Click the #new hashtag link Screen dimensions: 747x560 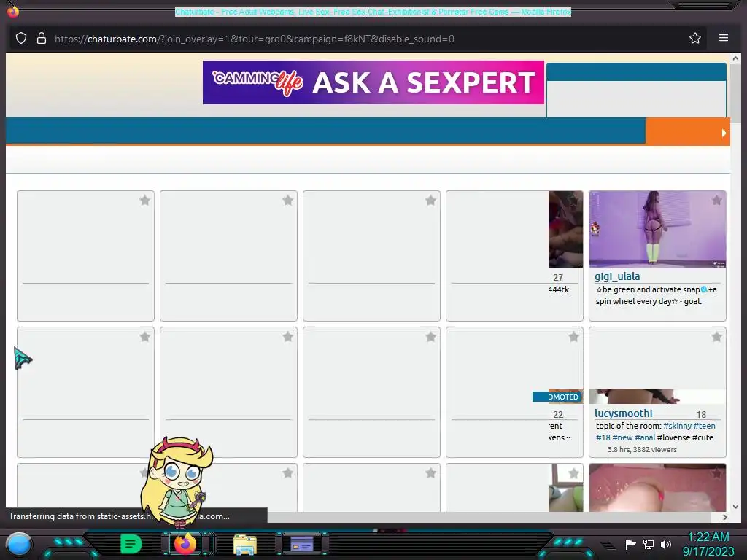(622, 437)
